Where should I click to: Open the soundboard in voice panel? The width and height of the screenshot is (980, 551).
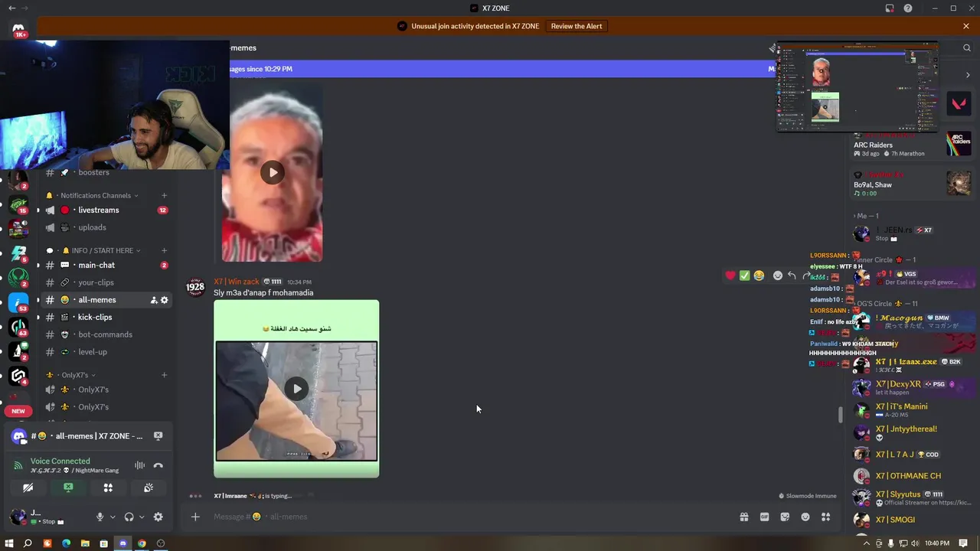coord(149,487)
